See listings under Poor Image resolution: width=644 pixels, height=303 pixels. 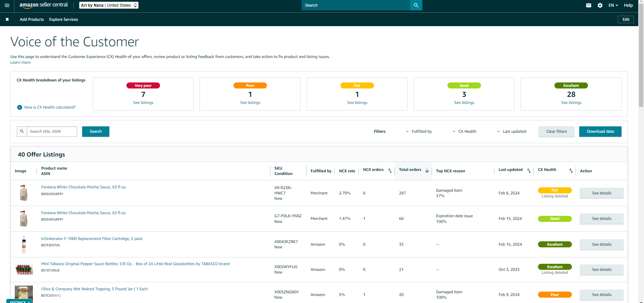250,103
